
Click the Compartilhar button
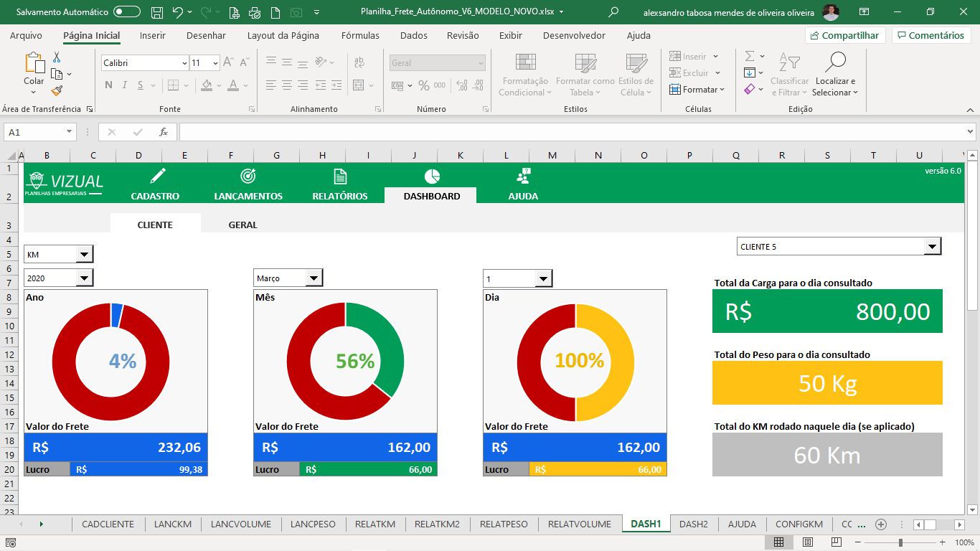845,35
